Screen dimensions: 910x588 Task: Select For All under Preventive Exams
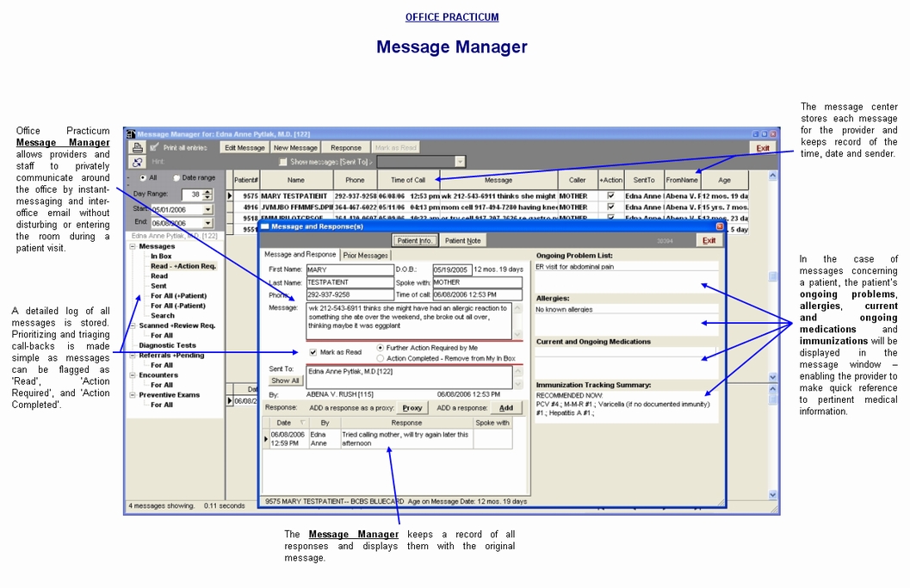click(x=162, y=405)
